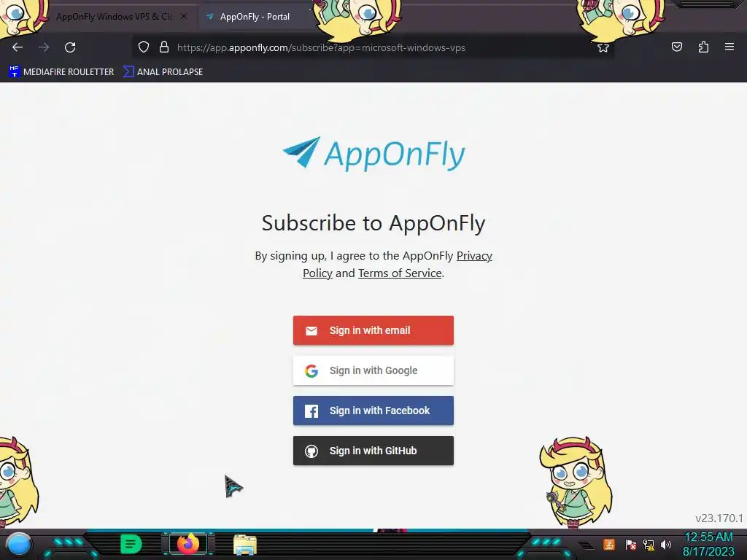
Task: Reload the page with the refresh icon
Action: pos(70,47)
